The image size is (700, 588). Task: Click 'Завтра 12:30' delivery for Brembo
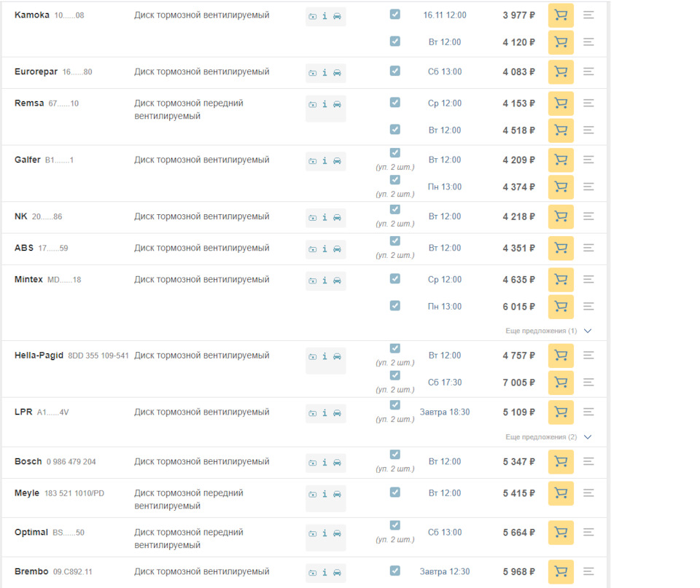[445, 571]
